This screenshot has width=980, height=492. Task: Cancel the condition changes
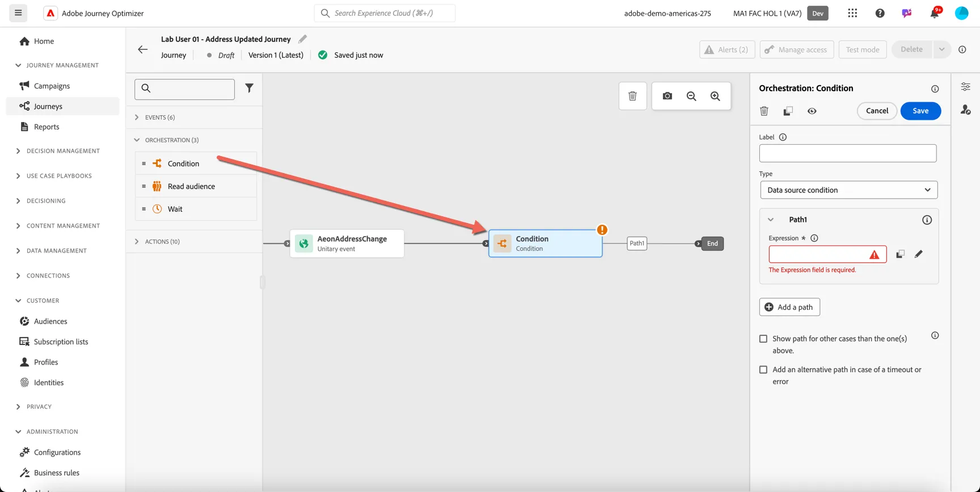click(877, 111)
